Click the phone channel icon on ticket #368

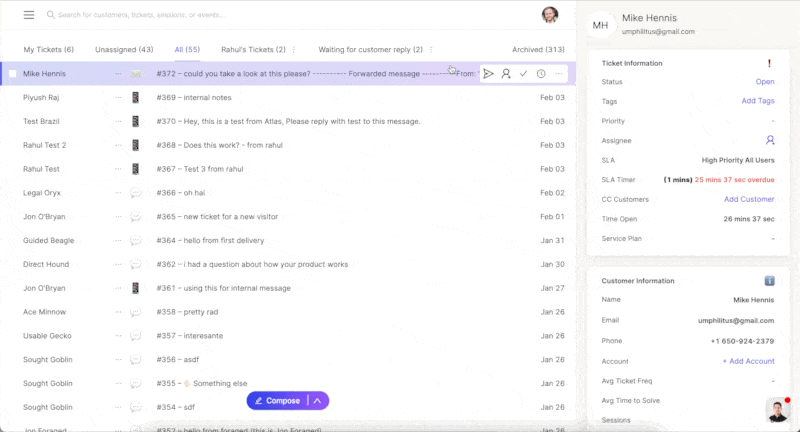[x=135, y=145]
